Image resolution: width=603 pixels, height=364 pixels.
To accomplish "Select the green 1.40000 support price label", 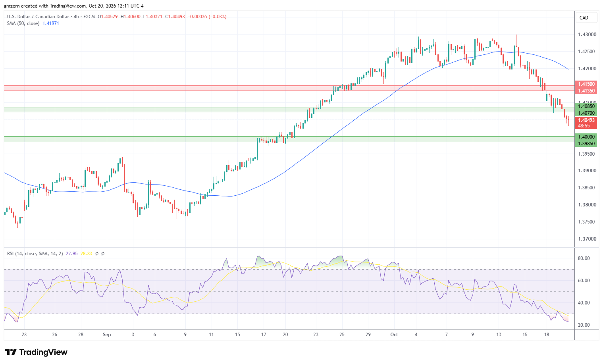I will click(x=586, y=137).
